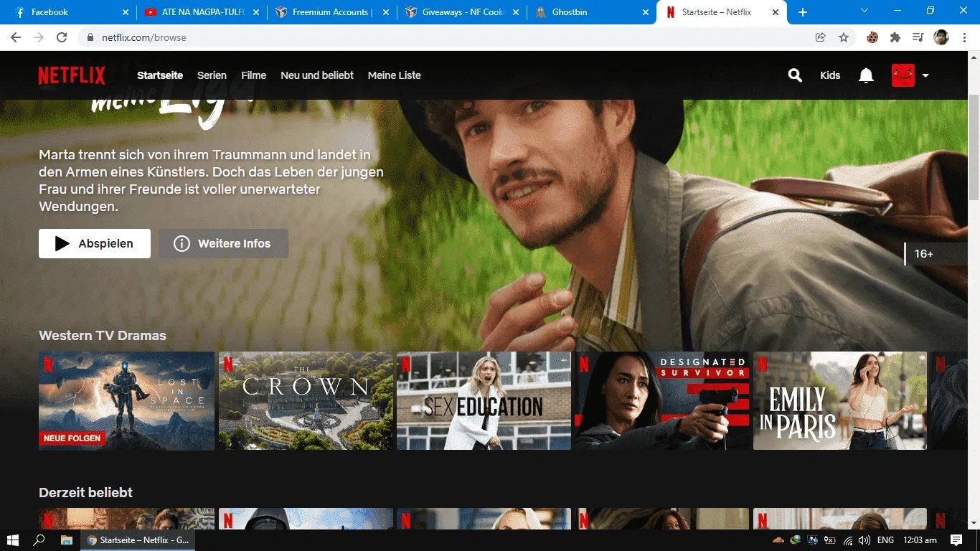Go to Startseite in Netflix navigation
The width and height of the screenshot is (980, 551).
tap(160, 75)
